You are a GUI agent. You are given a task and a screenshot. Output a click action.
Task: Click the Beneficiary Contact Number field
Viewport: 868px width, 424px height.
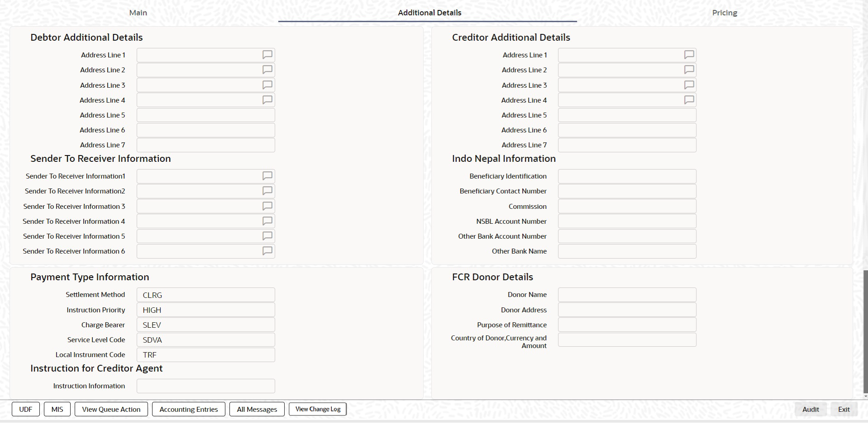point(627,191)
